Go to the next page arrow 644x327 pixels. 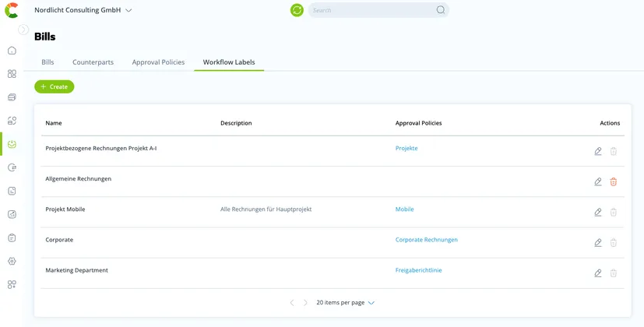[305, 303]
